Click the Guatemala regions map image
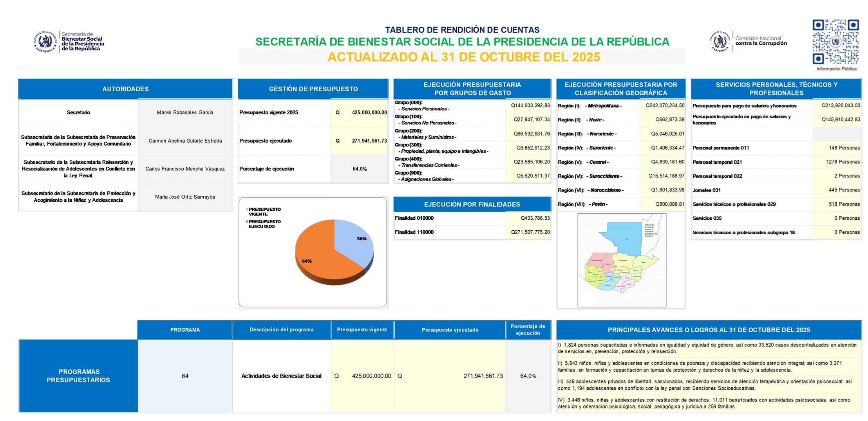Screen dimensions: 868x421 point(622,260)
